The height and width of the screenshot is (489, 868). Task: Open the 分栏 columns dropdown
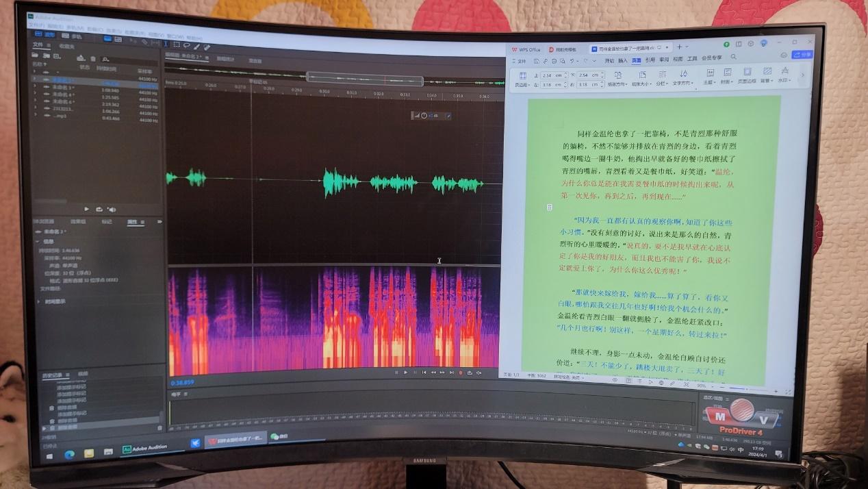click(x=663, y=77)
